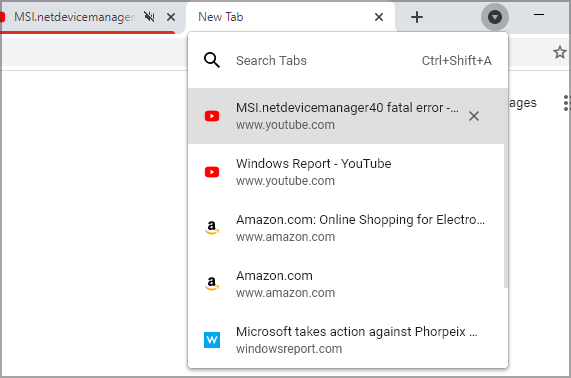Switch to the plain Amazon.com tab entry

(x=346, y=284)
